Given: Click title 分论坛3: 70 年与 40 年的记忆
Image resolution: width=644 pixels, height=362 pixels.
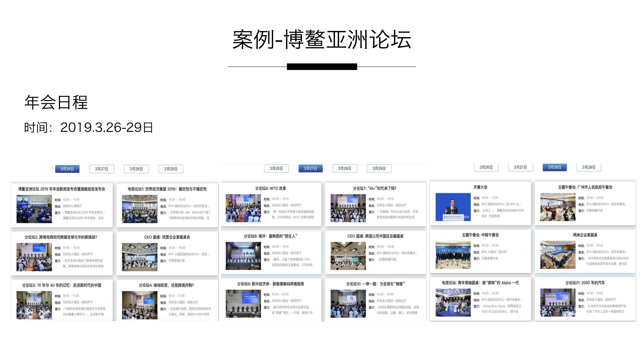Looking at the screenshot, I should pyautogui.click(x=61, y=285).
